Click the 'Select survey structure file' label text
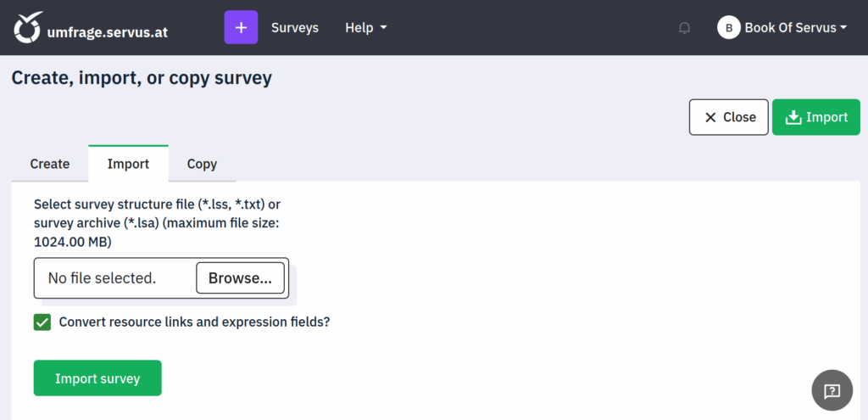This screenshot has width=868, height=420. [157, 223]
